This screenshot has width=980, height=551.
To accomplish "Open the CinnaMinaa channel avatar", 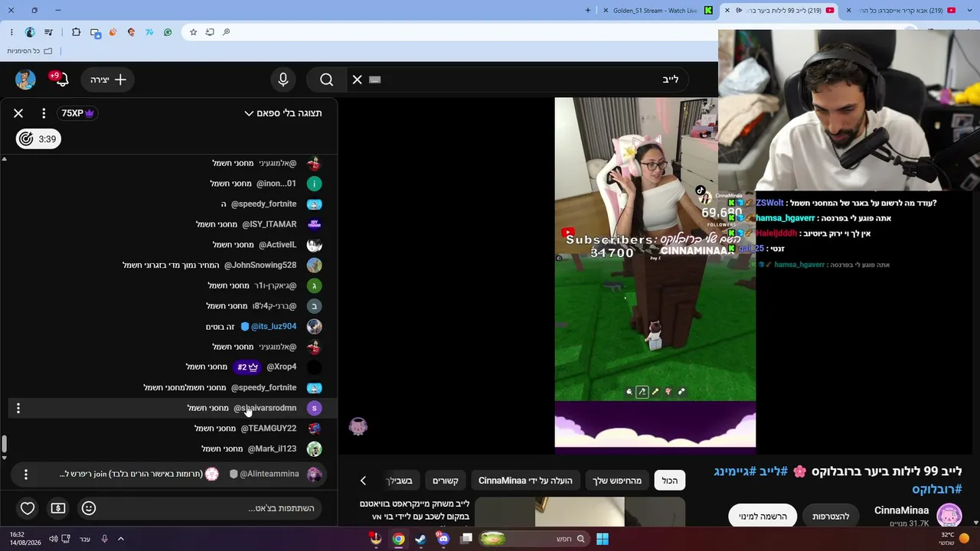I will coord(949,515).
